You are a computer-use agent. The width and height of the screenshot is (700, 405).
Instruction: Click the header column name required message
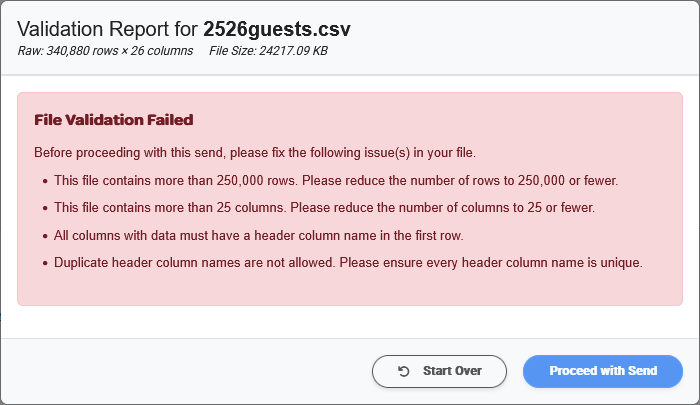point(259,235)
